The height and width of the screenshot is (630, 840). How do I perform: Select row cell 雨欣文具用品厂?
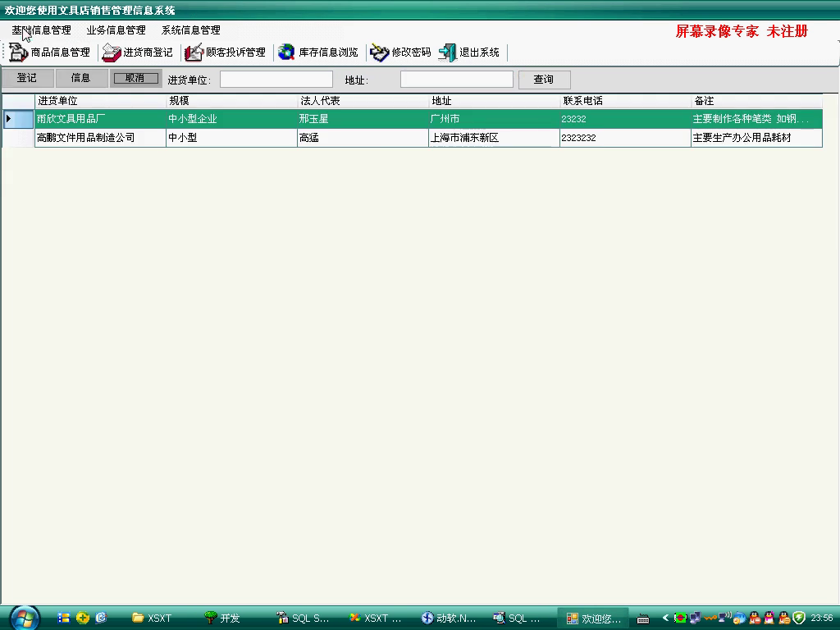[x=100, y=119]
